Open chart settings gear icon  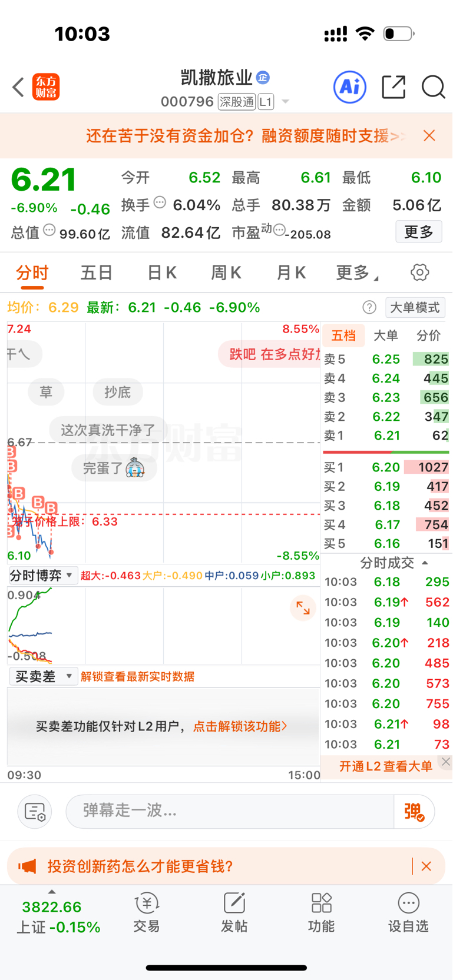[x=419, y=273]
